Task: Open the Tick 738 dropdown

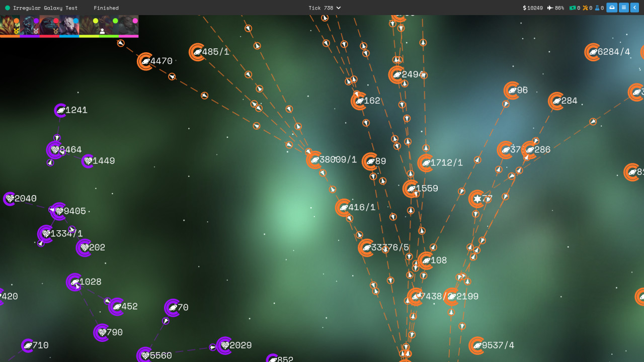Action: 324,8
